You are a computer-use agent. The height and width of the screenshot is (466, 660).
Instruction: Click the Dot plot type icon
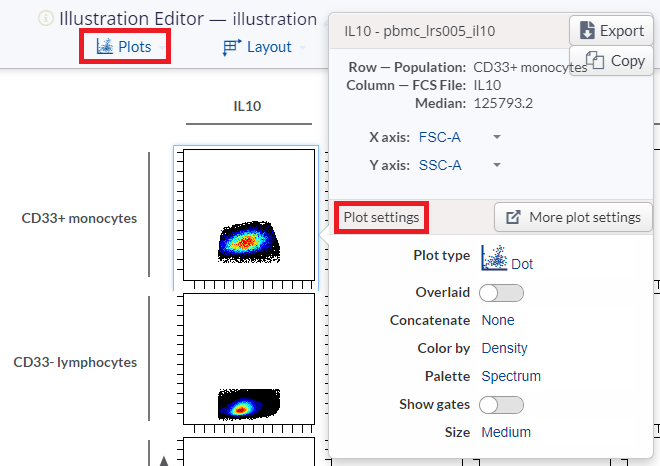point(493,258)
